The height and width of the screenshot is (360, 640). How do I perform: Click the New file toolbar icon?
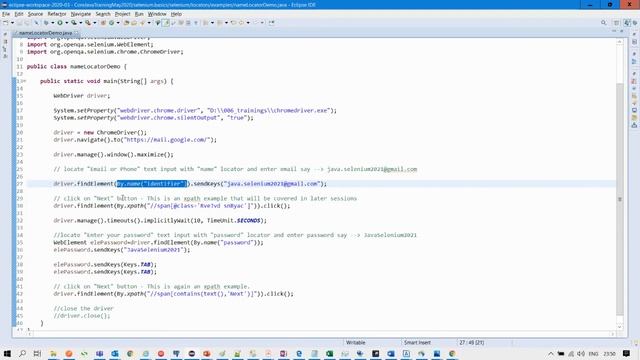6,23
